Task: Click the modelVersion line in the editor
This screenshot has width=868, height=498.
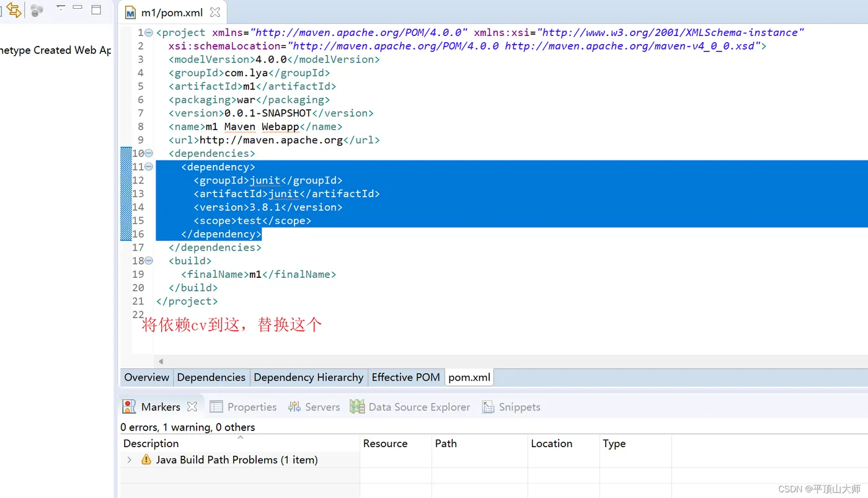Action: pyautogui.click(x=274, y=60)
